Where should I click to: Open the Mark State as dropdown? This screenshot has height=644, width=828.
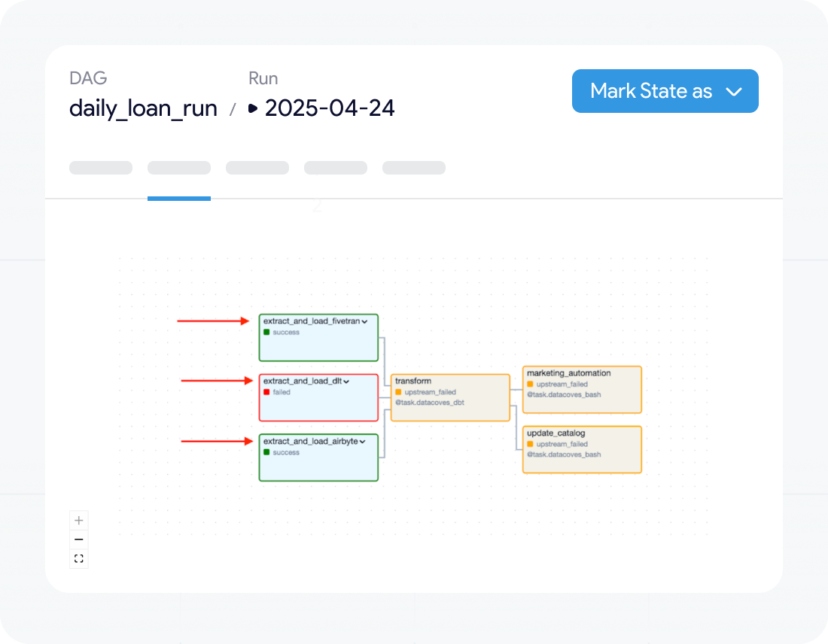tap(665, 91)
